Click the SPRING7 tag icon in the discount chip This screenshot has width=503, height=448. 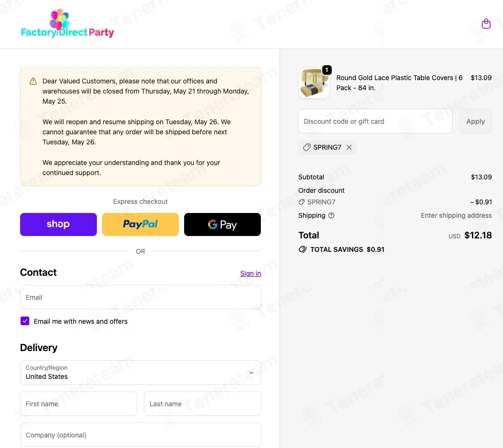click(307, 147)
